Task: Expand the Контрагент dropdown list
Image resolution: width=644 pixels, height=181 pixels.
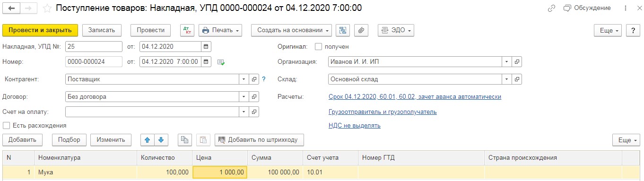Action: 244,79
